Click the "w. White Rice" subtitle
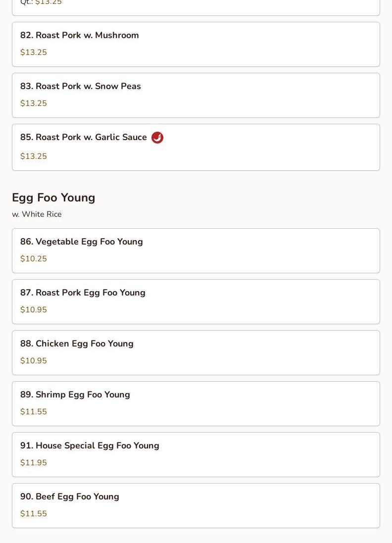Viewport: 392px width, 543px height. (x=37, y=214)
